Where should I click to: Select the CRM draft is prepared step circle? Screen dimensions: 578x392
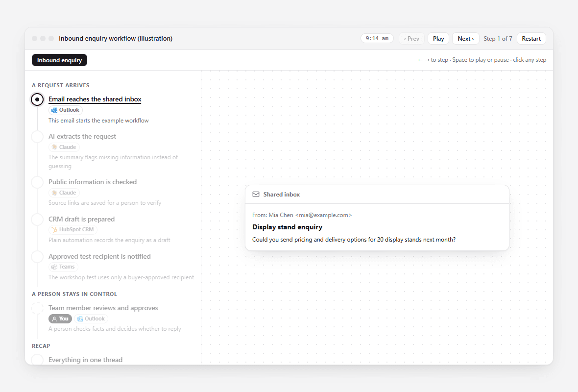[37, 220]
